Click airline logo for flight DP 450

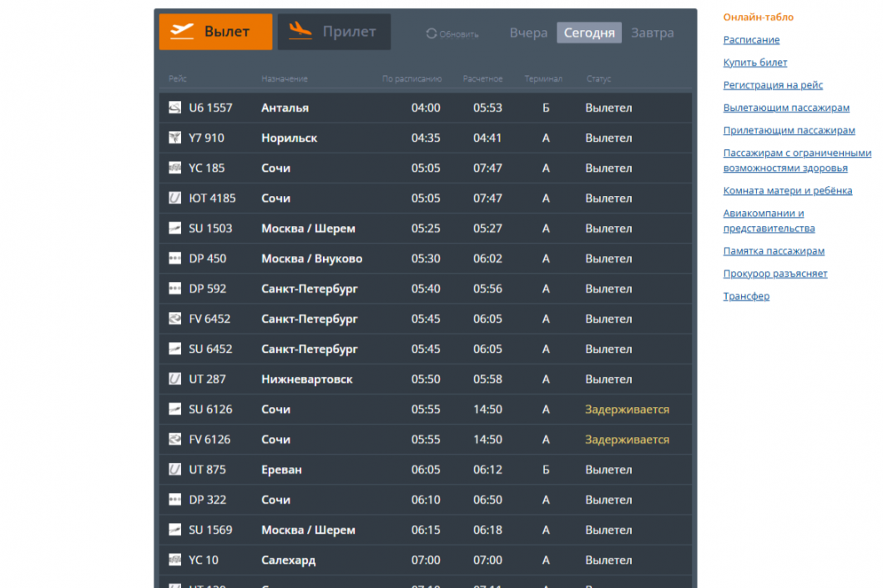point(175,259)
